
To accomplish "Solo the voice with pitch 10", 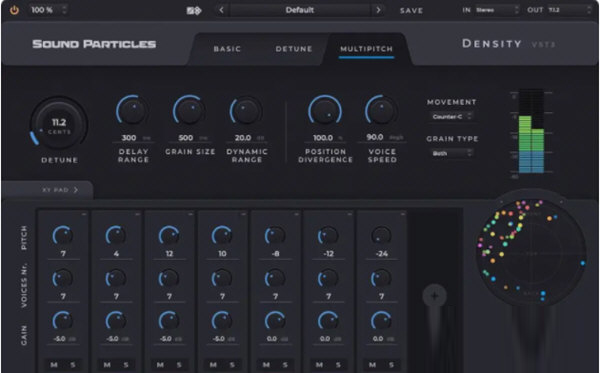I will click(x=232, y=365).
